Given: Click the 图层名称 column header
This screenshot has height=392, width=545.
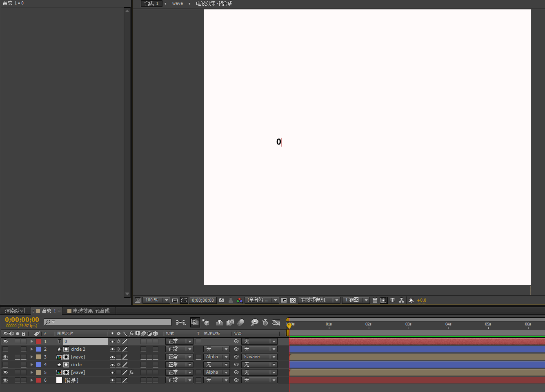Looking at the screenshot, I should coord(65,334).
